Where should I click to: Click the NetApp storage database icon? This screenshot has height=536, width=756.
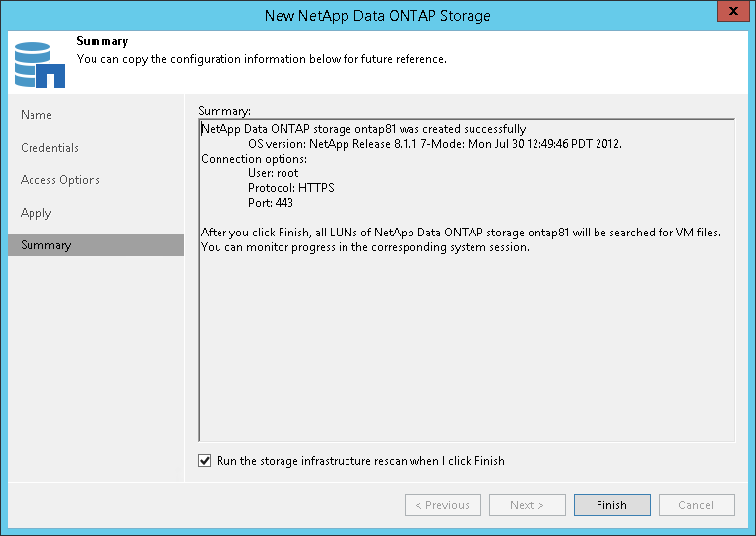(39, 63)
